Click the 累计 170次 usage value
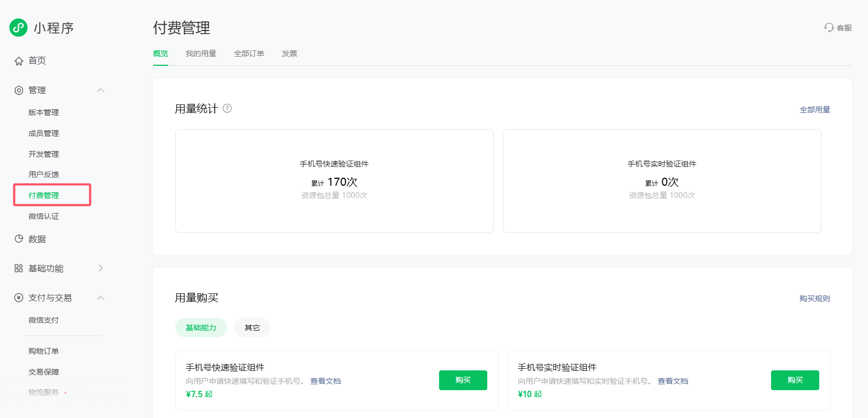 click(334, 182)
